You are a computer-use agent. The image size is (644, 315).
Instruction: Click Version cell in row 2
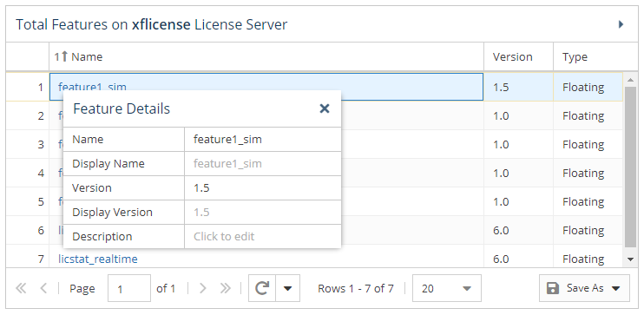click(x=518, y=115)
